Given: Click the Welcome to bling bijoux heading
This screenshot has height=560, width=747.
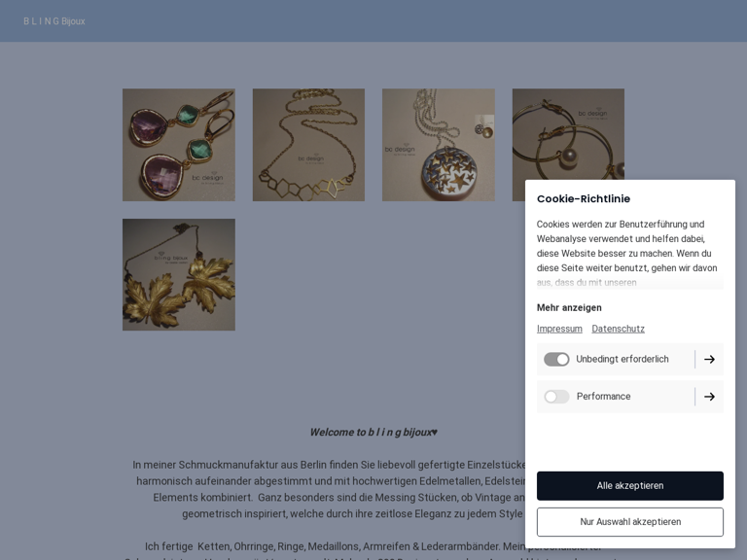Looking at the screenshot, I should point(373,433).
